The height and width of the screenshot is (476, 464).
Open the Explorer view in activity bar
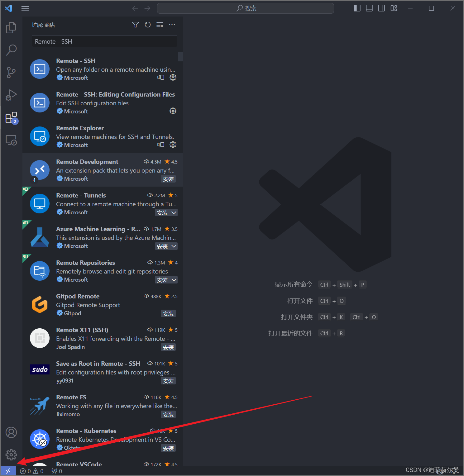click(11, 28)
